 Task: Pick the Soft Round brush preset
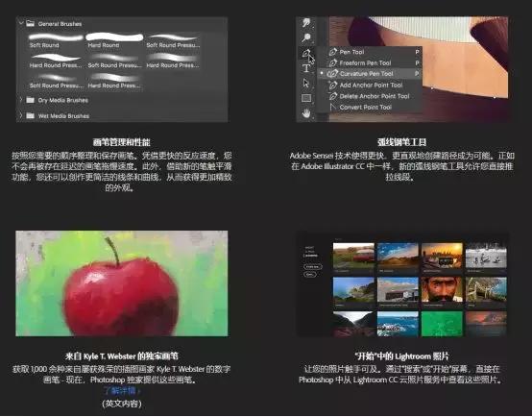(56, 40)
